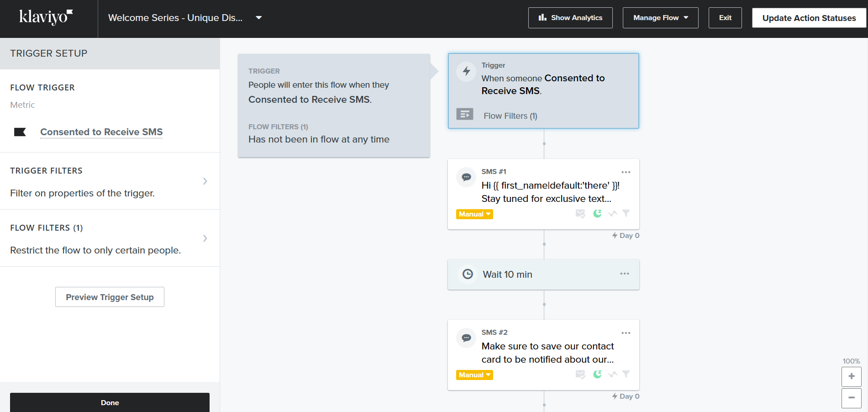Select the Wait 10 min card
This screenshot has width=868, height=412.
tap(543, 275)
